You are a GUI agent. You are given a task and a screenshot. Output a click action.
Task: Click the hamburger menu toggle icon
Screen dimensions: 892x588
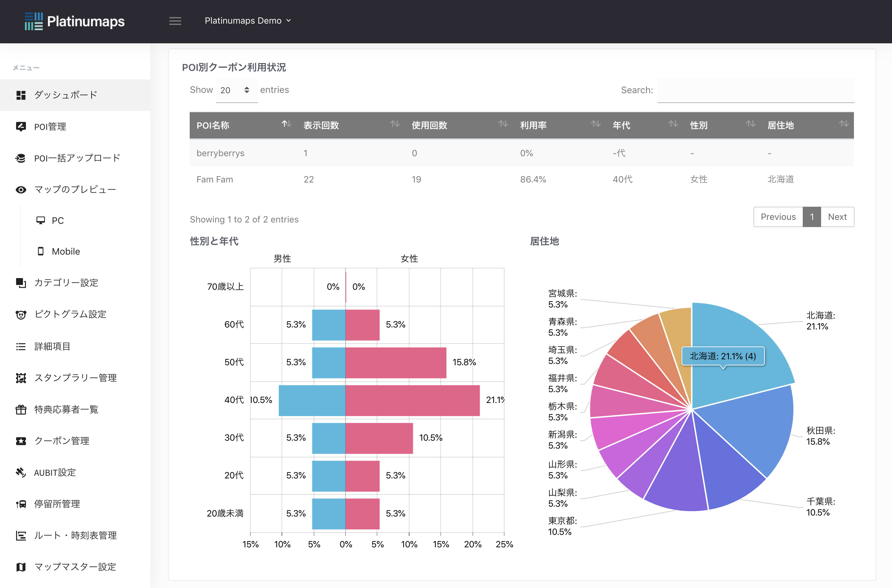[175, 21]
